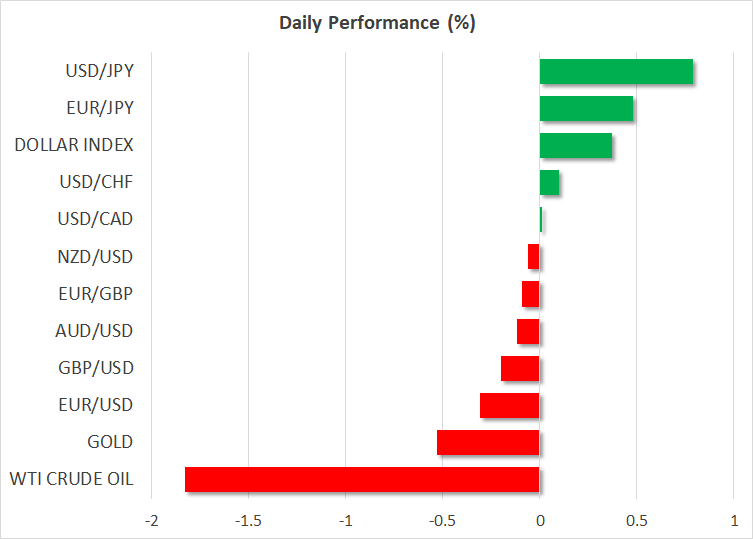Viewport: 753px width, 539px height.
Task: Click the chart title Daily Performance (%)
Action: pos(376,23)
